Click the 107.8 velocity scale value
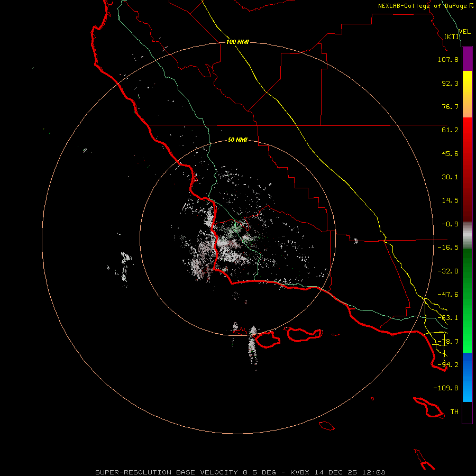476x476 pixels. 448,59
